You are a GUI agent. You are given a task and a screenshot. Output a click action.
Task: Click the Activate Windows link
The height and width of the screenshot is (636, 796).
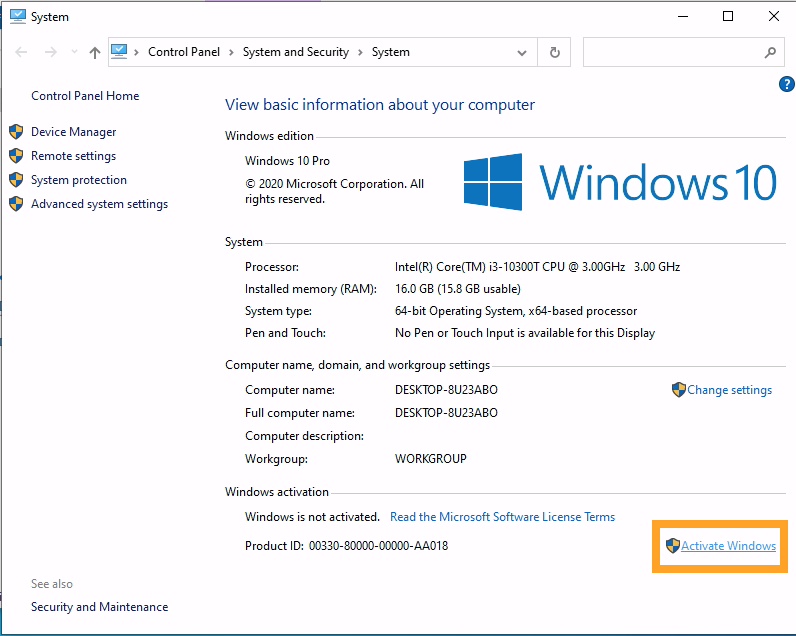click(x=728, y=546)
